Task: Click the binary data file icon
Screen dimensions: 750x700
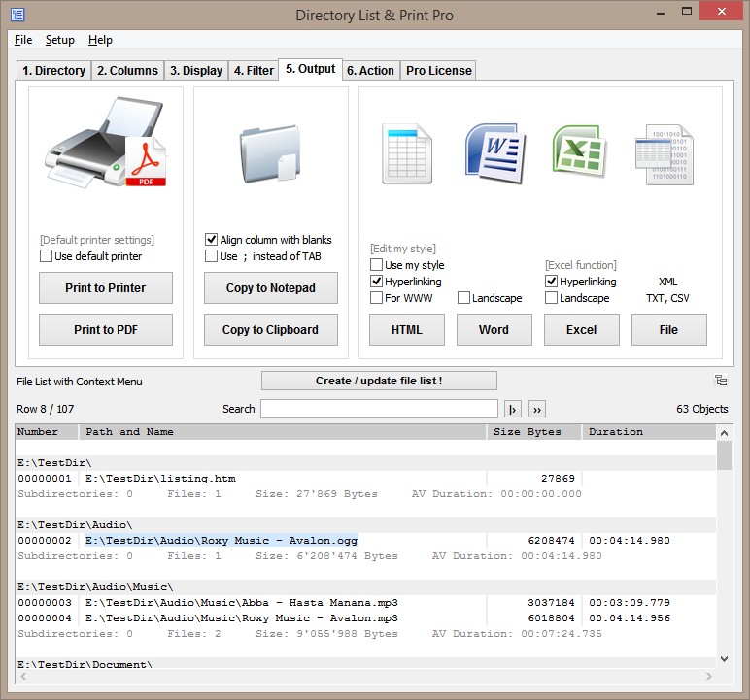Action: click(665, 154)
